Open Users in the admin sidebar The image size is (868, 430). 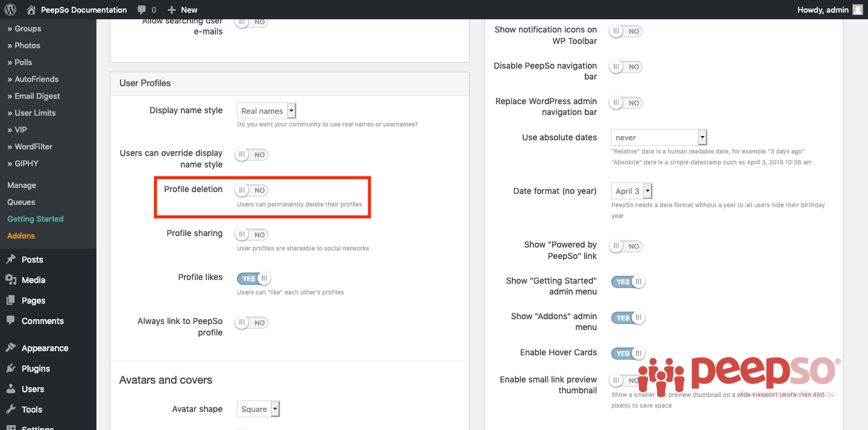[33, 389]
